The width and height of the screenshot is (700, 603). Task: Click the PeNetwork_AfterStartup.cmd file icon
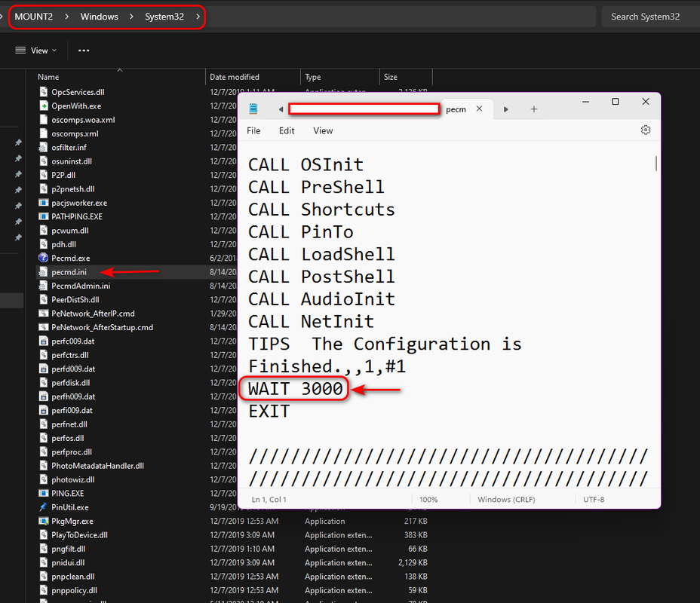(x=43, y=327)
